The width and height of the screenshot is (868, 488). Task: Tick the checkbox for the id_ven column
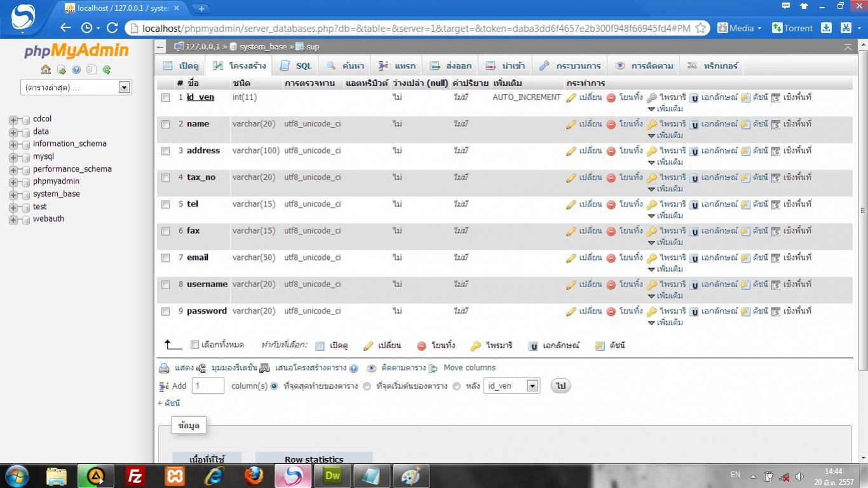(x=166, y=98)
